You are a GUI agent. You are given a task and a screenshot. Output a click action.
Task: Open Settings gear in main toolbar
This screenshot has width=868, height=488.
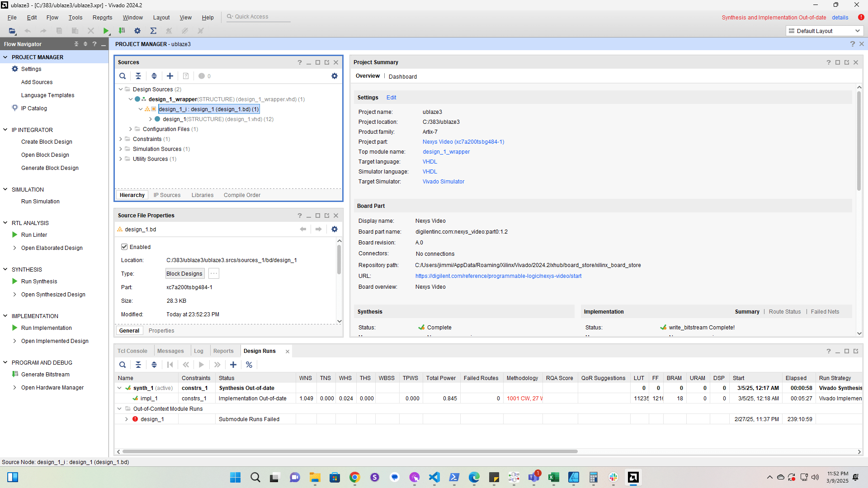tap(137, 31)
